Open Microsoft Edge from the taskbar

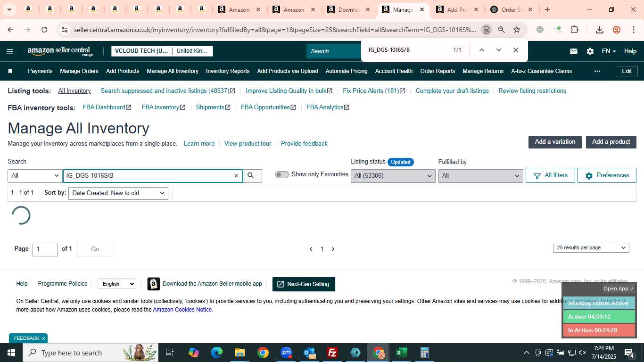[x=217, y=353]
